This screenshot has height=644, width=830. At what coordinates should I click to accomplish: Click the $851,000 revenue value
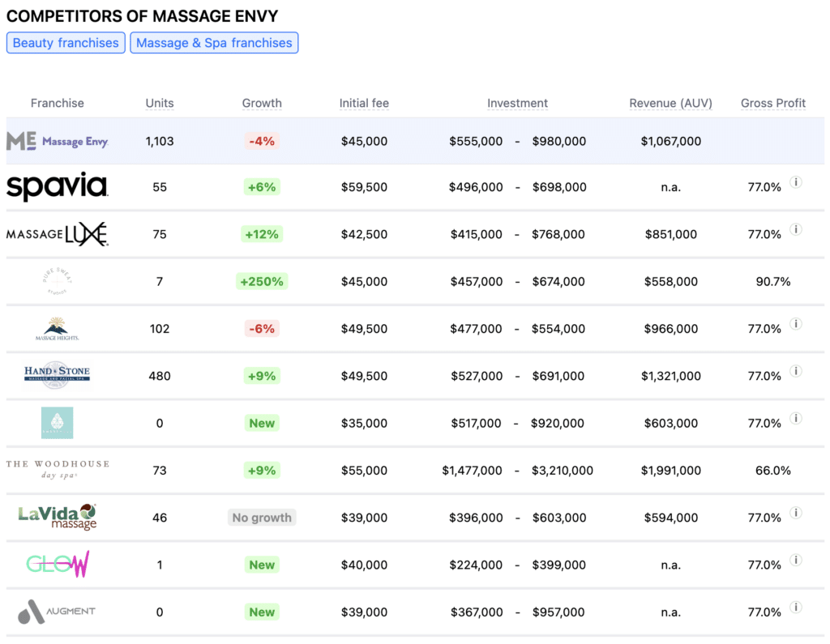point(670,234)
